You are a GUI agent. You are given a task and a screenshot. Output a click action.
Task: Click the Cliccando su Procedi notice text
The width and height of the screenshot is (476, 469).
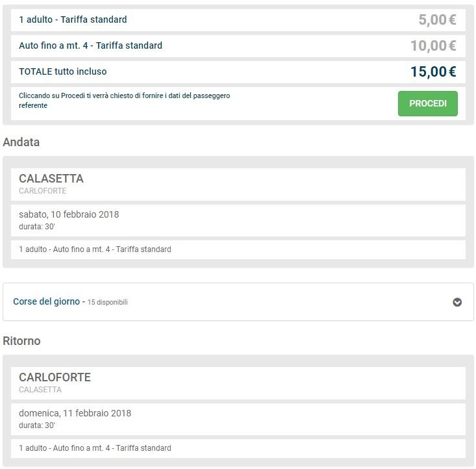125,100
